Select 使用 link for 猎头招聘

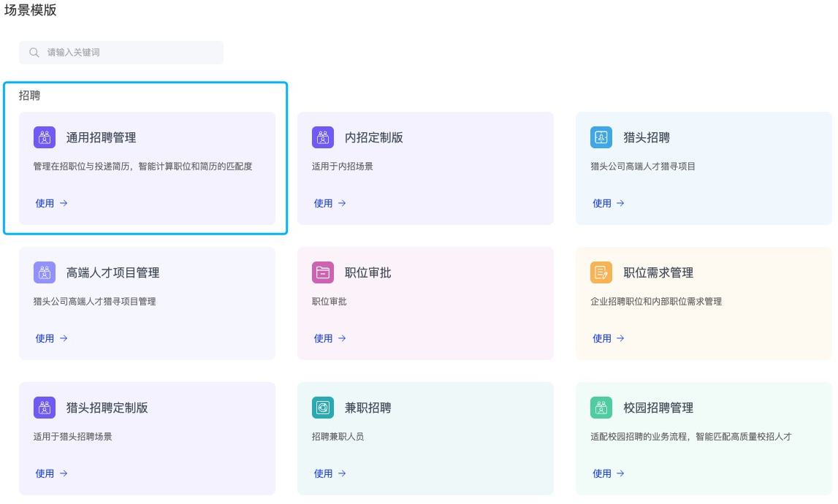click(608, 203)
